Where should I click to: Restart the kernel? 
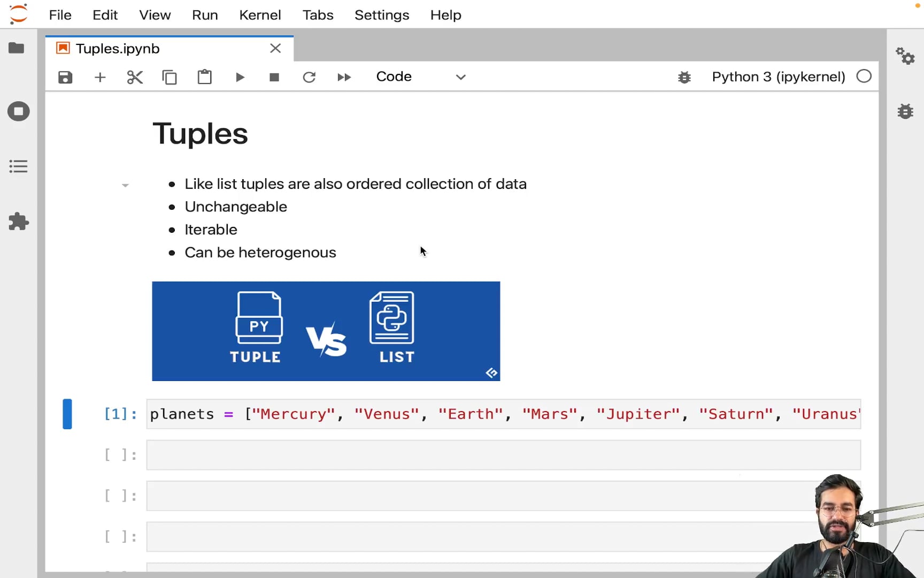point(309,77)
